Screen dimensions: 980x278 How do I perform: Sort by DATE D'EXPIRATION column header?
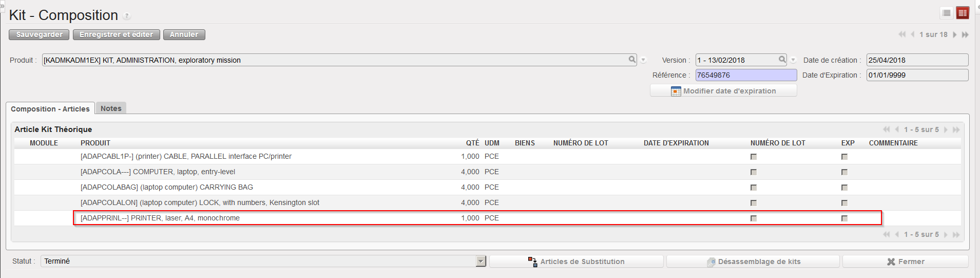[x=676, y=143]
